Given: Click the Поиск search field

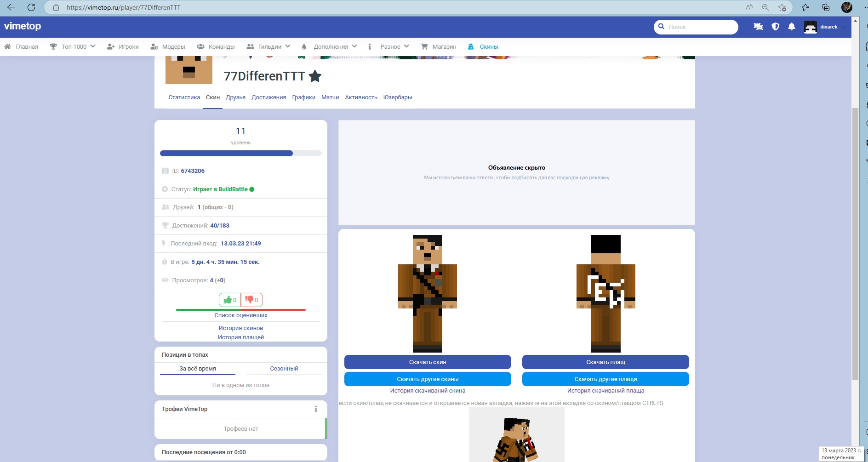Looking at the screenshot, I should pos(699,27).
